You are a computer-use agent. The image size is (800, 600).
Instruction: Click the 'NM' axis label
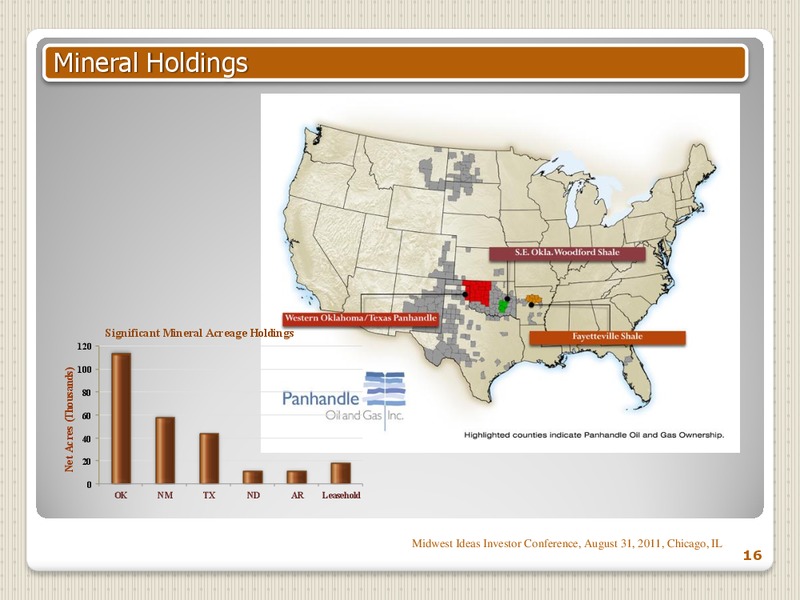[165, 495]
